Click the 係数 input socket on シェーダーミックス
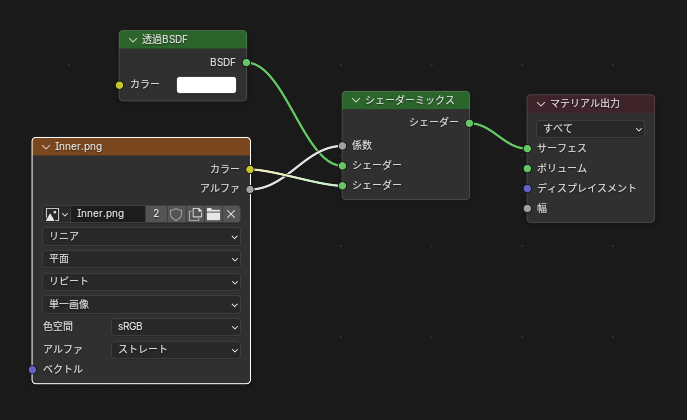Viewport: 687px width, 420px height. [x=342, y=146]
